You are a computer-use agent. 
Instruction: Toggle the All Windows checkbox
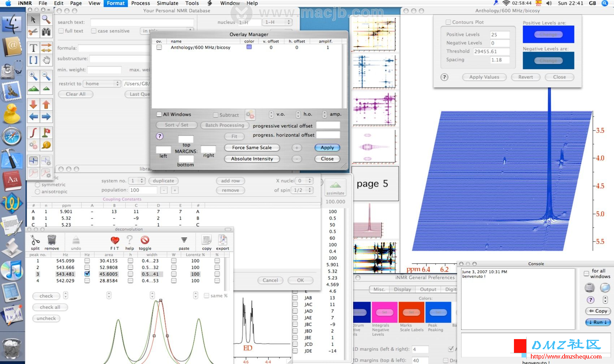pos(159,114)
